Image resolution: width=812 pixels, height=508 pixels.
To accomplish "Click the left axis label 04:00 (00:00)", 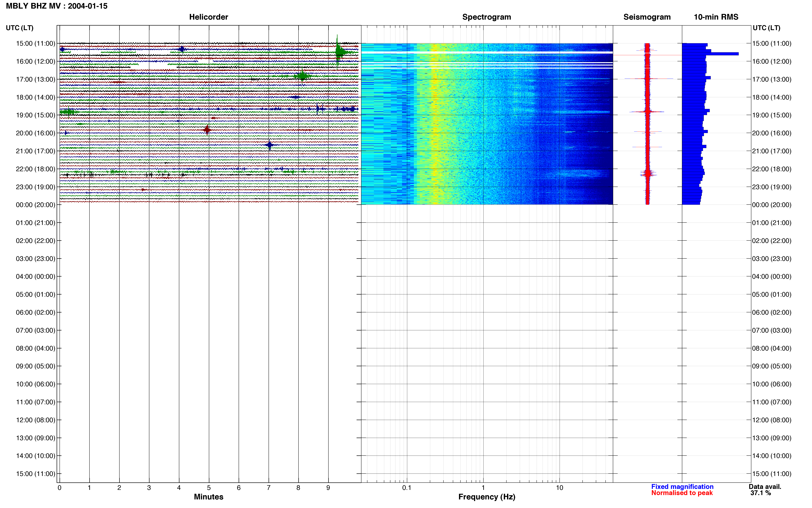I will 36,277.
